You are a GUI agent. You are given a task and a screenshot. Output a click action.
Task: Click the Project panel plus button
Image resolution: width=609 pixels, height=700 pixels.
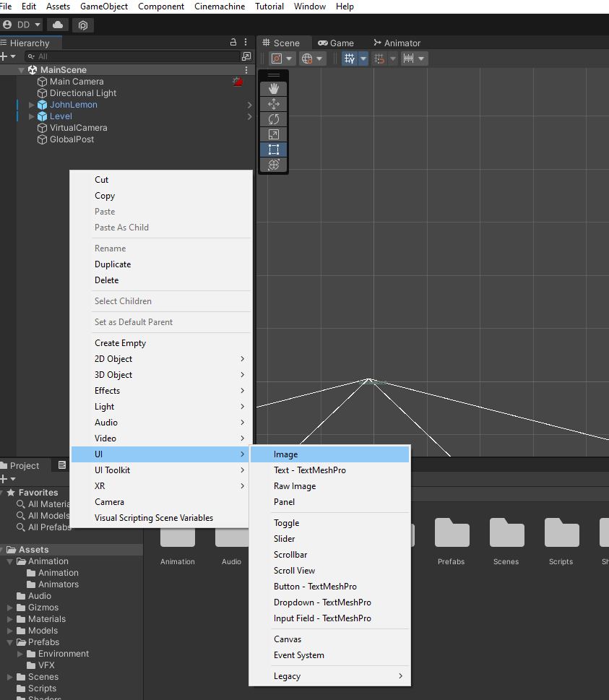coord(4,479)
